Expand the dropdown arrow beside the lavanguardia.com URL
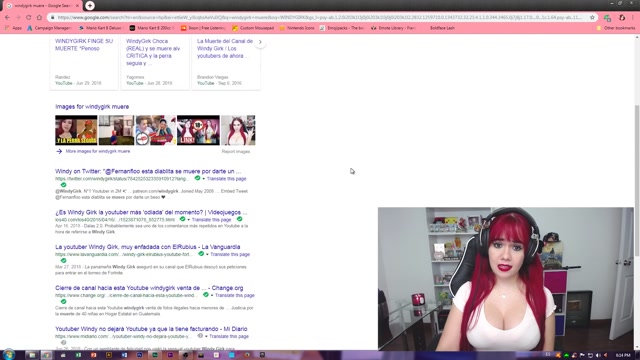640x360 pixels. point(207,254)
